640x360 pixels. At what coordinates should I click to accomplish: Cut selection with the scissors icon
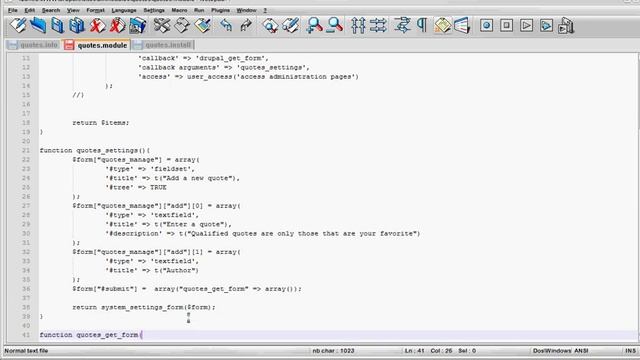(x=162, y=26)
